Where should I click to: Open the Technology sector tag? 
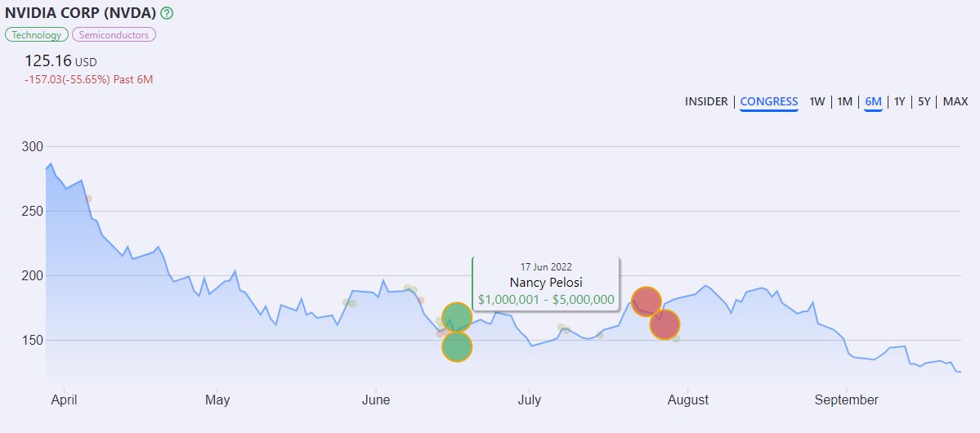(x=37, y=35)
